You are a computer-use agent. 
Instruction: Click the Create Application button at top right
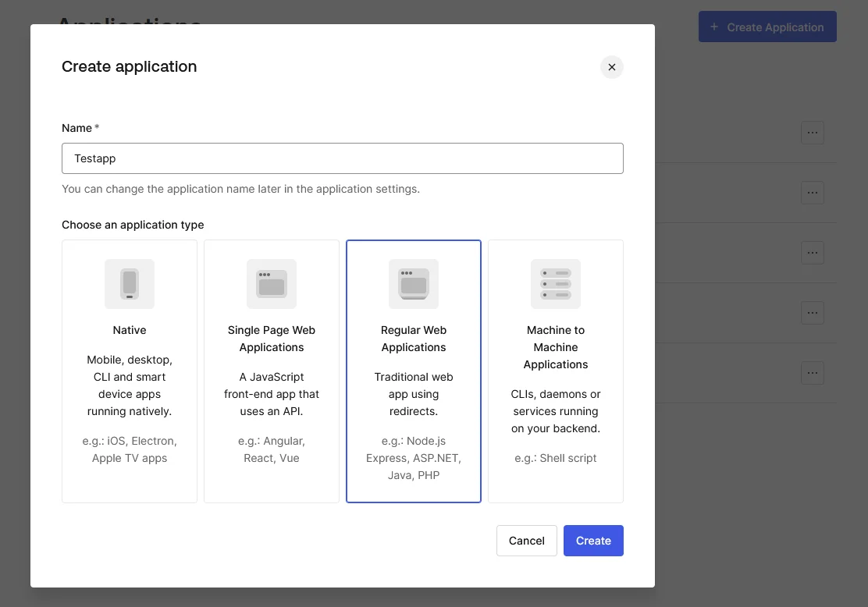click(767, 26)
